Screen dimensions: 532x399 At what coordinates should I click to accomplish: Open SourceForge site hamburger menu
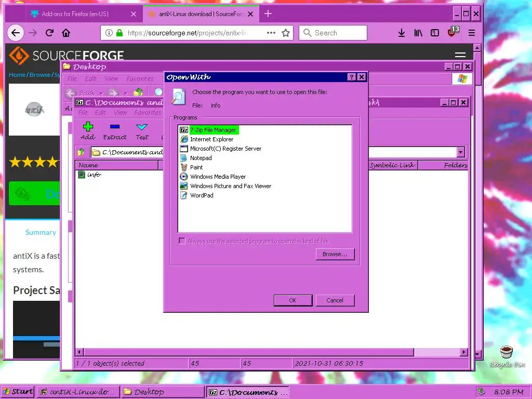[460, 55]
